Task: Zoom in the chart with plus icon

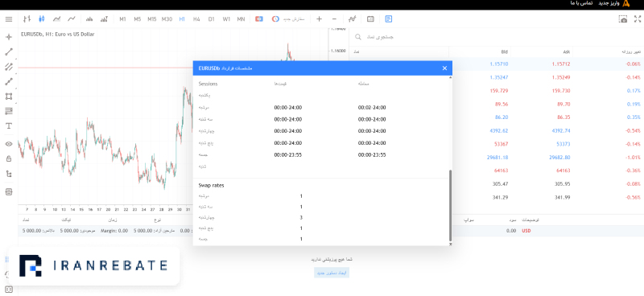Action: 319,18
